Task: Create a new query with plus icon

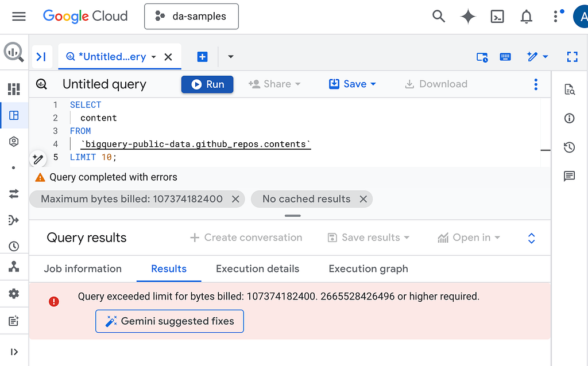Action: tap(202, 57)
